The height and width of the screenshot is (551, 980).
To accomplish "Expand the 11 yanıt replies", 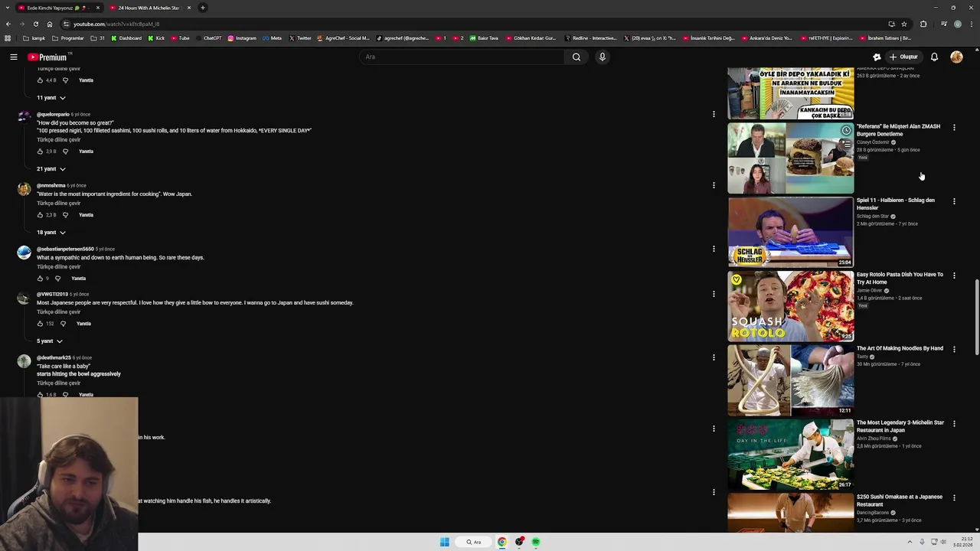I will (x=51, y=98).
